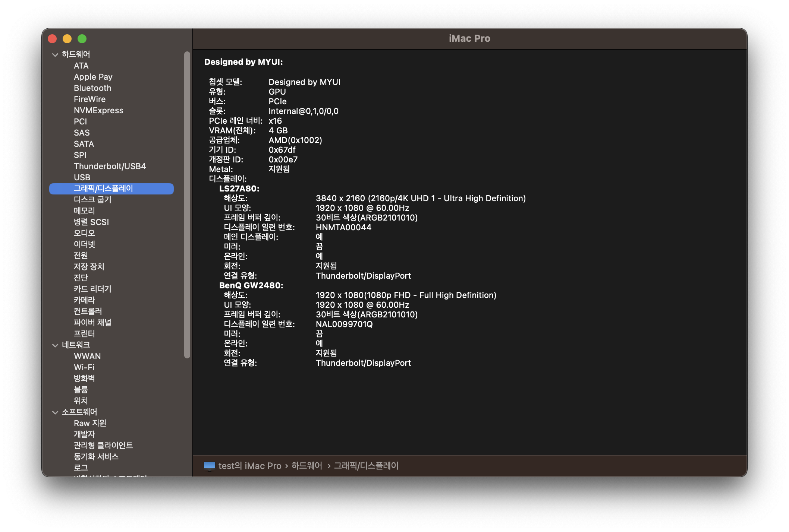
Task: Click the 하드웨어 section label in the sidebar
Action: [76, 54]
